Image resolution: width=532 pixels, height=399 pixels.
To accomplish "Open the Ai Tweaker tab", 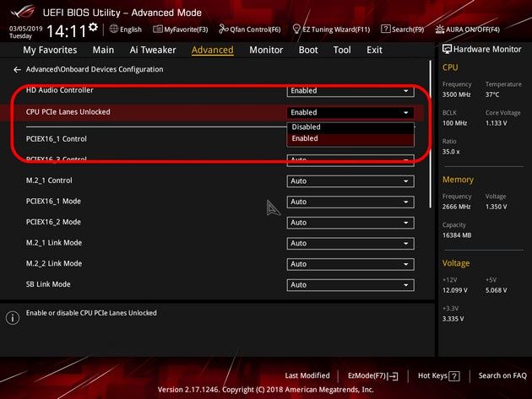I will [x=153, y=50].
